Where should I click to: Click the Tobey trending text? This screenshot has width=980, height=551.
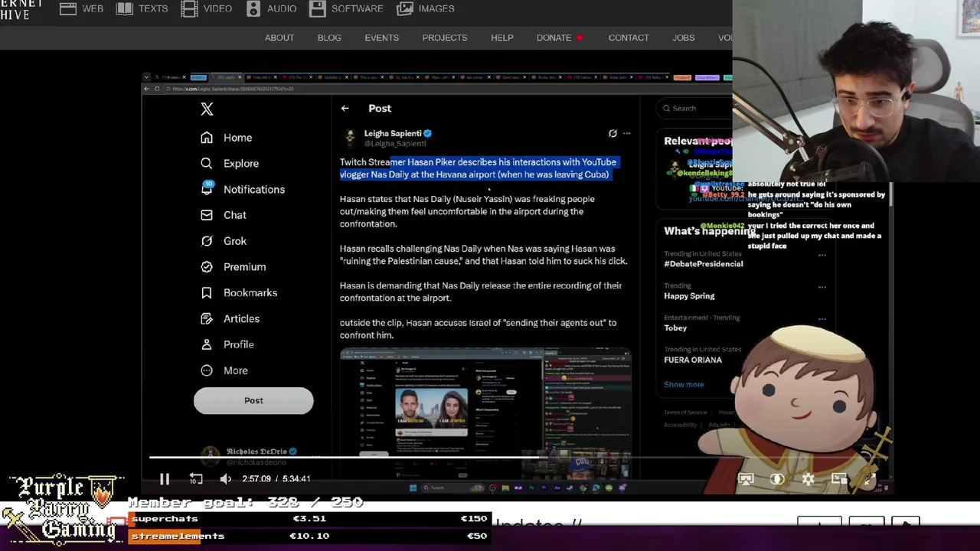click(675, 328)
